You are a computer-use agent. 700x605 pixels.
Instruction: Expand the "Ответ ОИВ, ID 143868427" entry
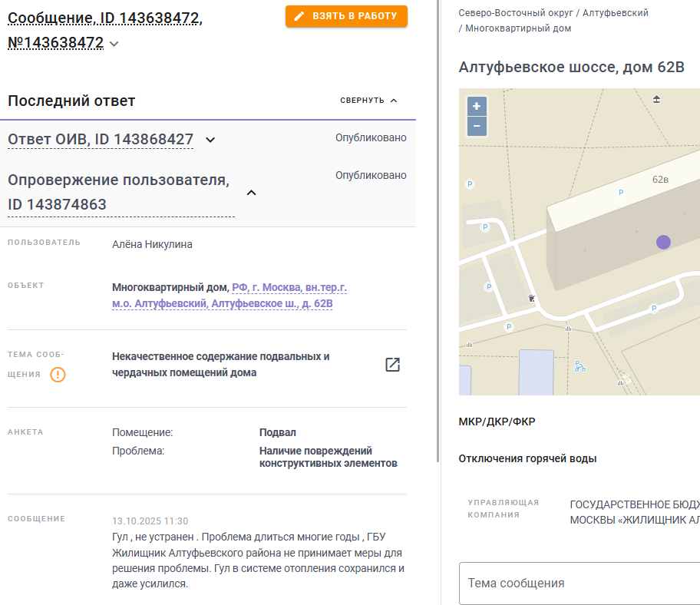tap(210, 140)
